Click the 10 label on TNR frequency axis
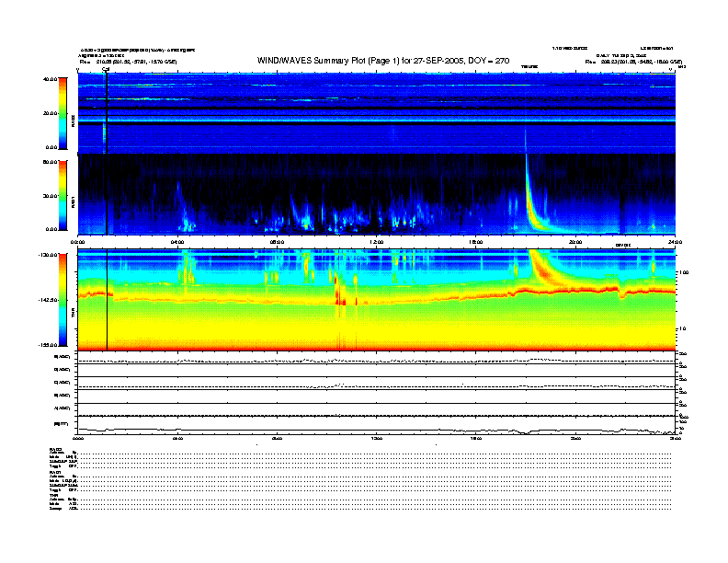728x563 pixels. pyautogui.click(x=683, y=329)
